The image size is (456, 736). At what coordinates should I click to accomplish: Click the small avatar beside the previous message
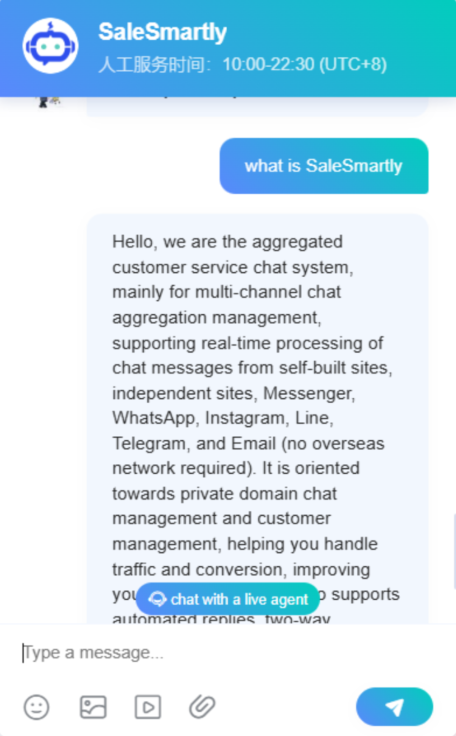tap(48, 101)
